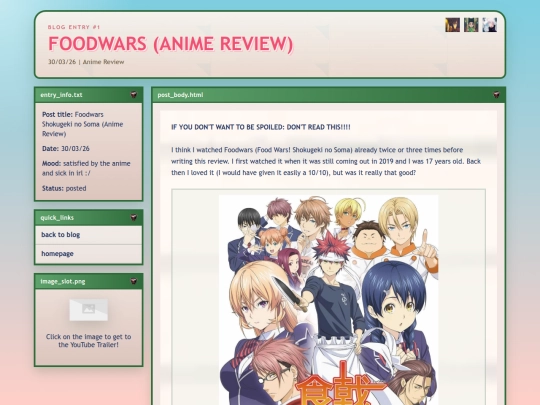Click the entry_info.txt panel title
The height and width of the screenshot is (405, 540).
tap(61, 95)
